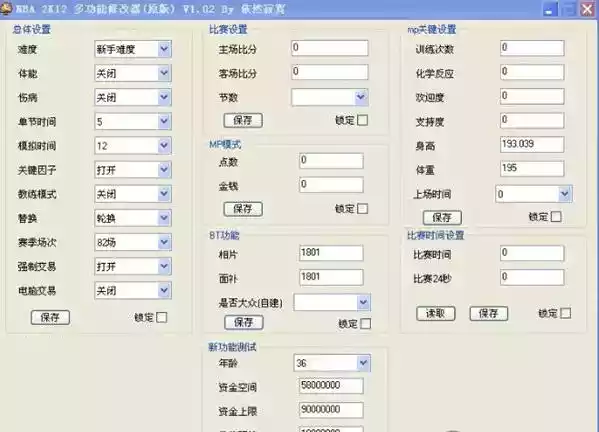599x432 pixels.
Task: Tick 锁定 checkbox in BT功能
Action: pyautogui.click(x=366, y=324)
